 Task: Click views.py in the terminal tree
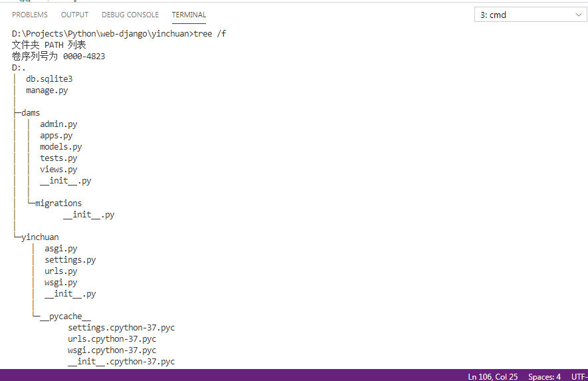pos(58,170)
